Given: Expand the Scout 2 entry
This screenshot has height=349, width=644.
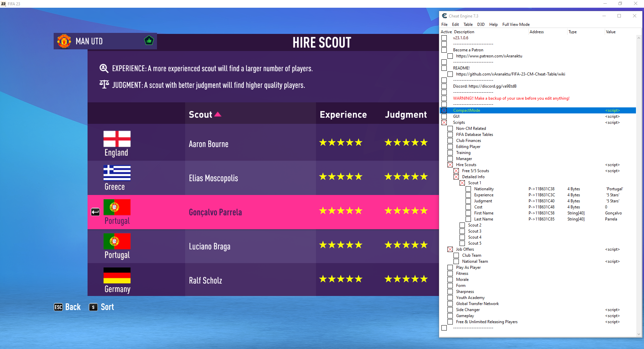Looking at the screenshot, I should pos(462,225).
